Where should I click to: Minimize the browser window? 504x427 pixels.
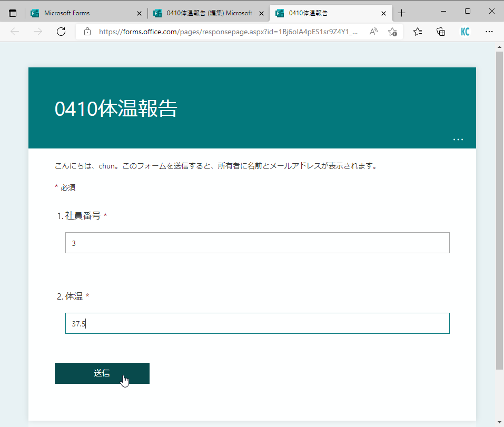tap(443, 11)
